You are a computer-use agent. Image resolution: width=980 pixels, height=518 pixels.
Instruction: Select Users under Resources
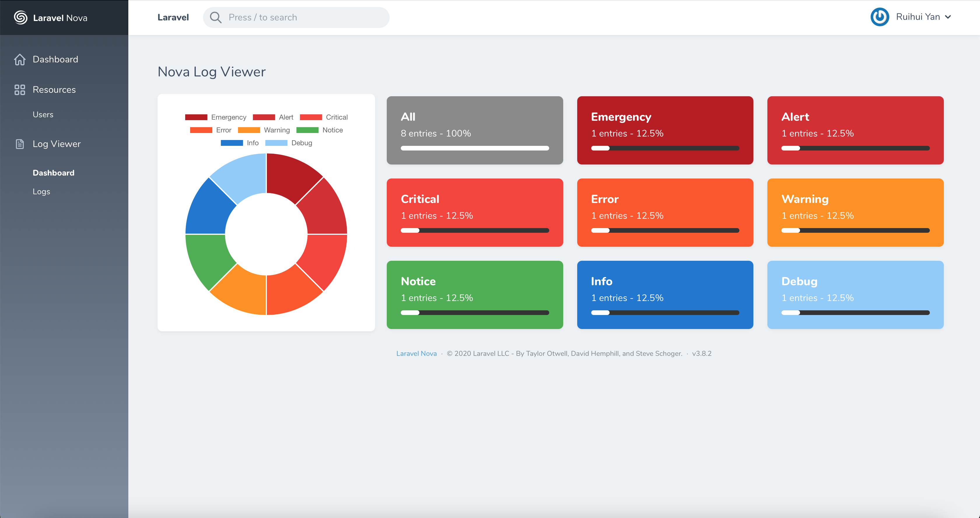click(x=43, y=114)
